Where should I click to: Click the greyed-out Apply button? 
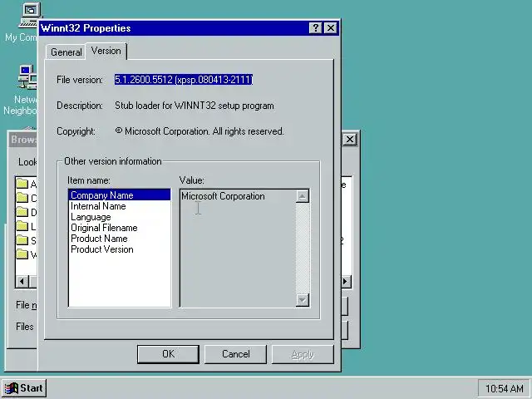[303, 354]
